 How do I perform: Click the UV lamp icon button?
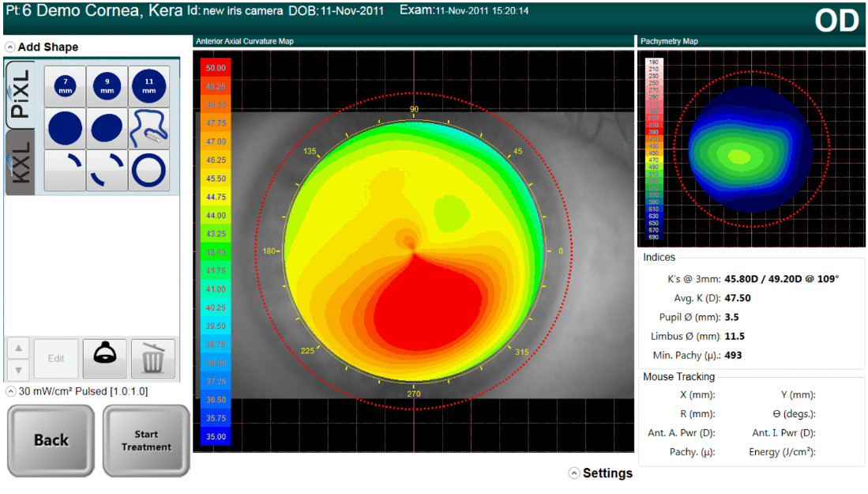point(104,358)
